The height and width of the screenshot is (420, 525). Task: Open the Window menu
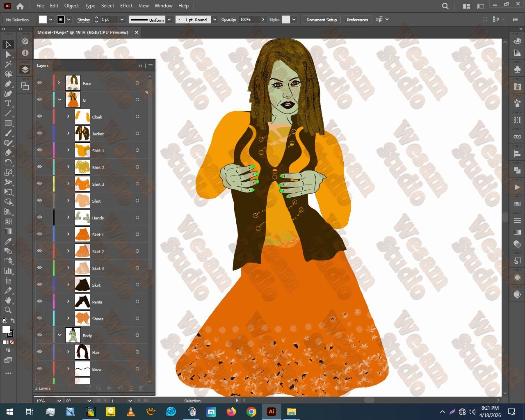[164, 6]
